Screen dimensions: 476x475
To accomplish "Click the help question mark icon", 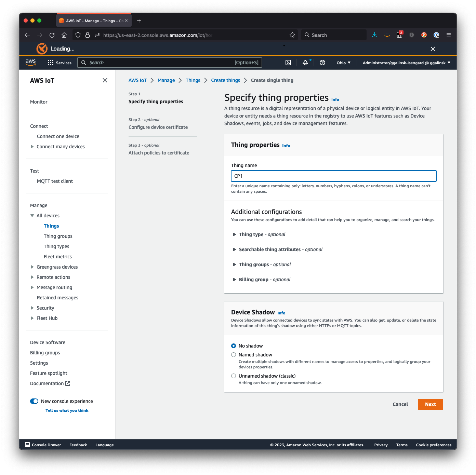I will 322,63.
